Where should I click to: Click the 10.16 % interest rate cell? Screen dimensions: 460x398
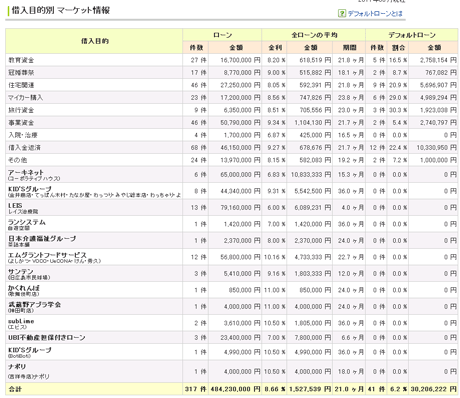(275, 257)
